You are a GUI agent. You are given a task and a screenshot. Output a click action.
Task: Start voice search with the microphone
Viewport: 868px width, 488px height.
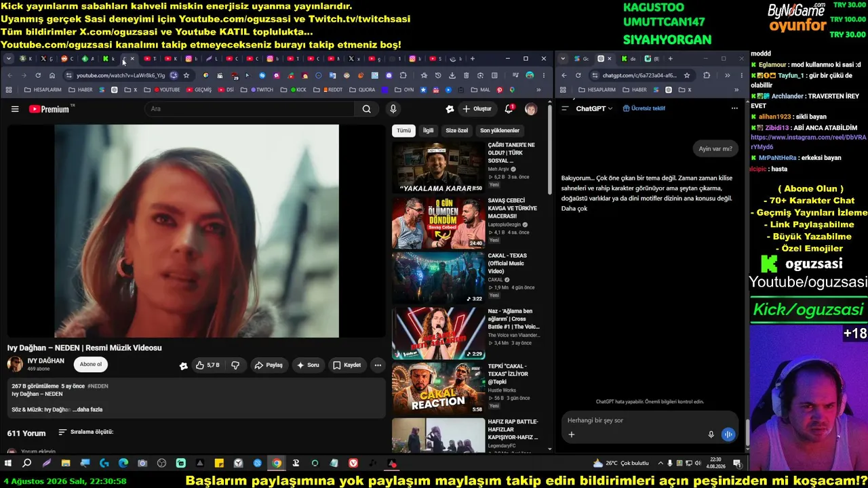[x=393, y=108]
